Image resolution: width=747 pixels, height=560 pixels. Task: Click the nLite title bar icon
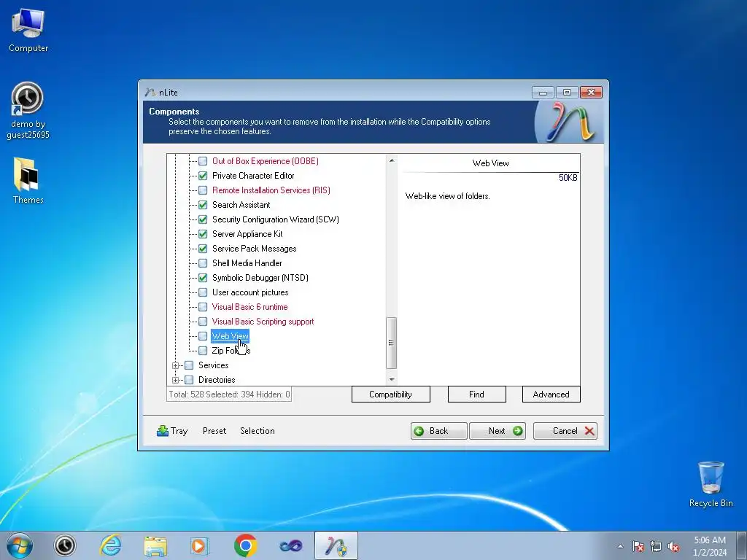pos(150,92)
